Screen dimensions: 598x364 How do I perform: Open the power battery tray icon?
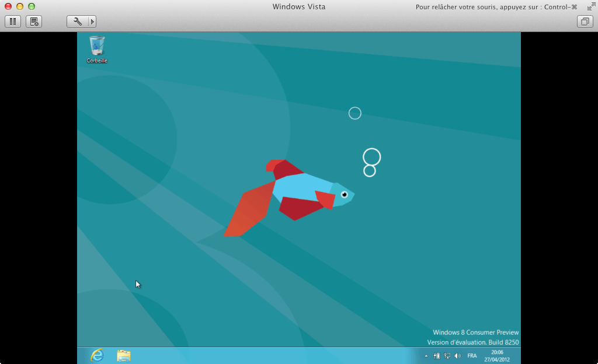[x=437, y=356]
